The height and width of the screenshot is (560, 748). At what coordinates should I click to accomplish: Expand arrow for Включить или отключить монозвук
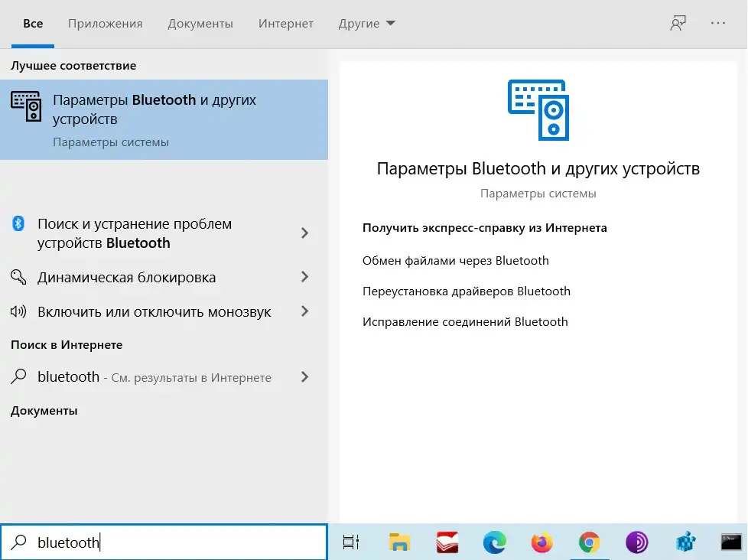coord(304,311)
